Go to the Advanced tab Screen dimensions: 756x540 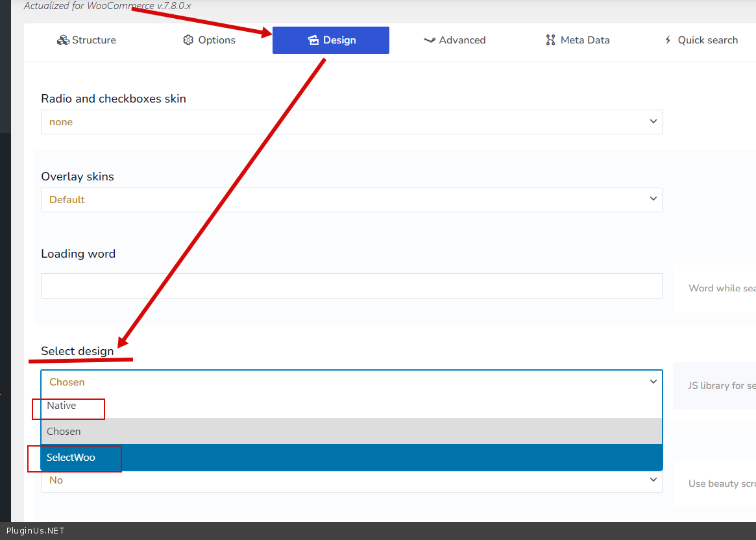454,40
